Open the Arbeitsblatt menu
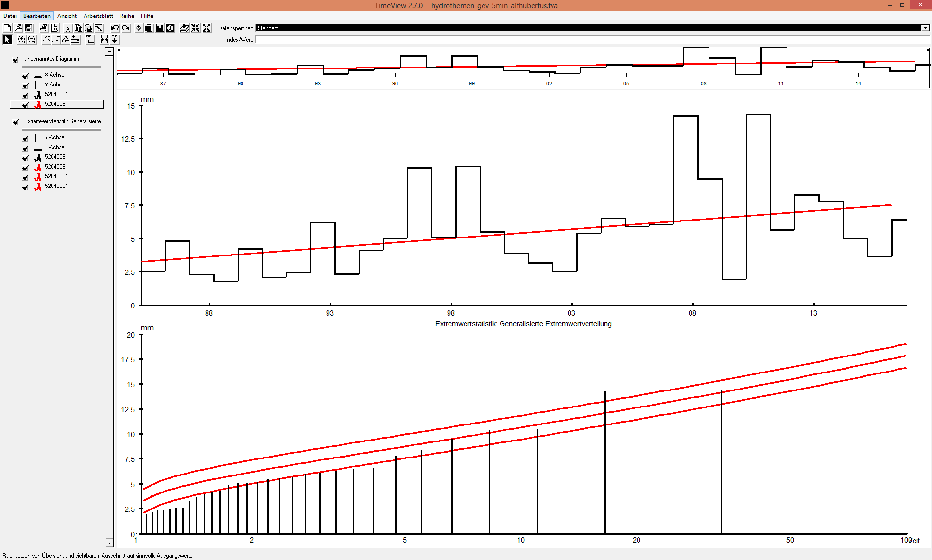 pyautogui.click(x=98, y=16)
